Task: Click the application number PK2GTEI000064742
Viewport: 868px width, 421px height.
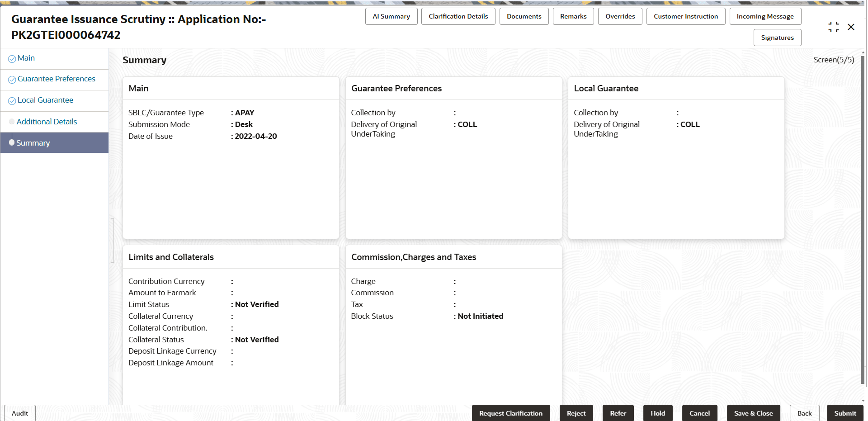Action: pyautogui.click(x=66, y=35)
